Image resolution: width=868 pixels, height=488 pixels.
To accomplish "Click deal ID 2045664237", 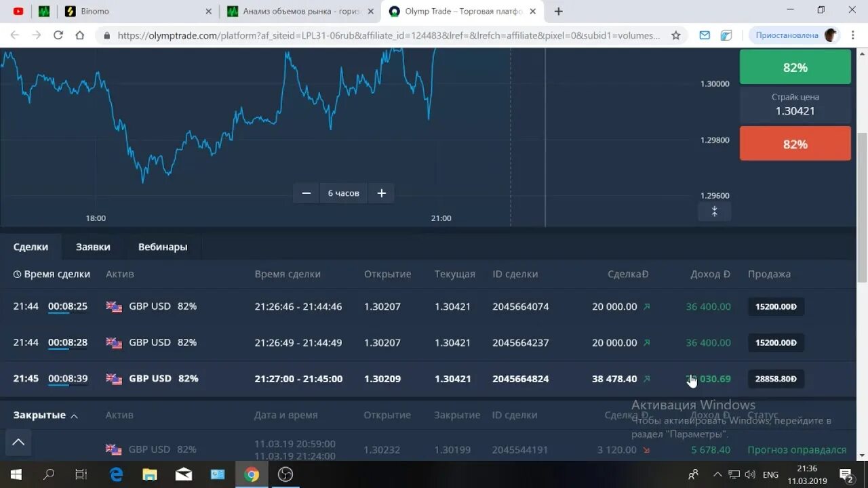I will point(521,342).
